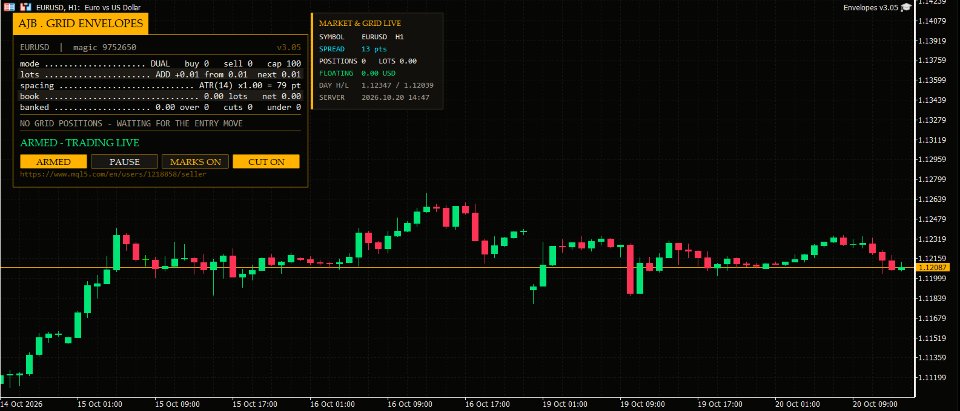Click the 20 Oct 09:00 time axis label
The width and height of the screenshot is (960, 411).
pyautogui.click(x=875, y=404)
